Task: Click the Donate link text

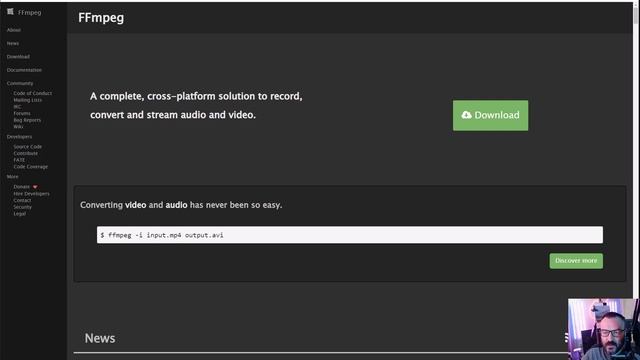Action: pos(22,187)
